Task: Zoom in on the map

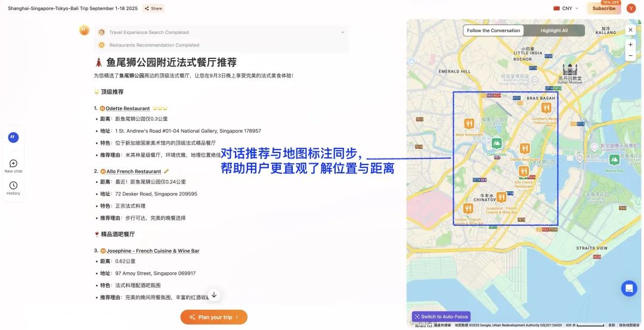Action: [630, 45]
